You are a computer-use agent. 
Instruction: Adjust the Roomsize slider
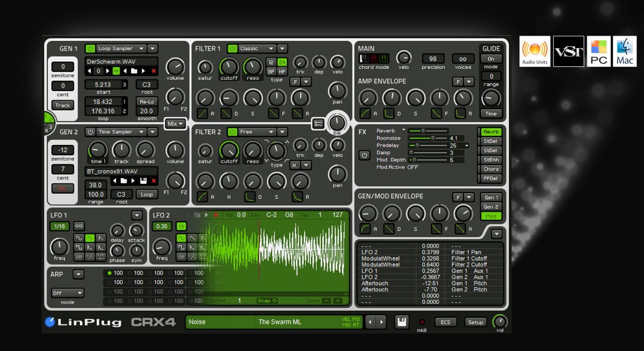(x=428, y=138)
